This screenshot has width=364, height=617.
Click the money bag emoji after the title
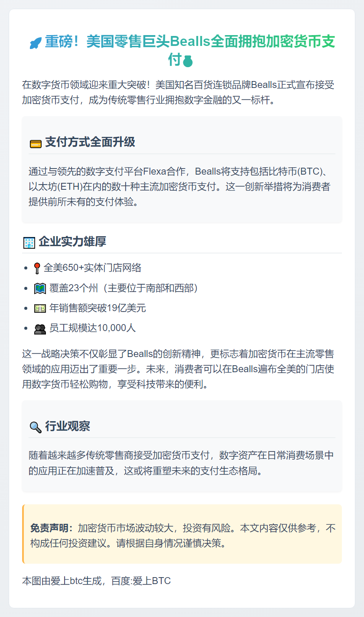188,61
